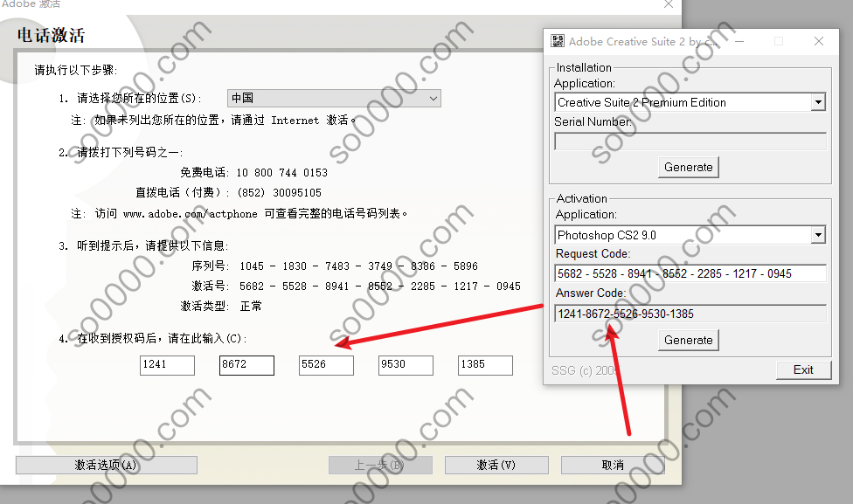
Task: Click Generate under Serial Number
Action: tap(688, 167)
